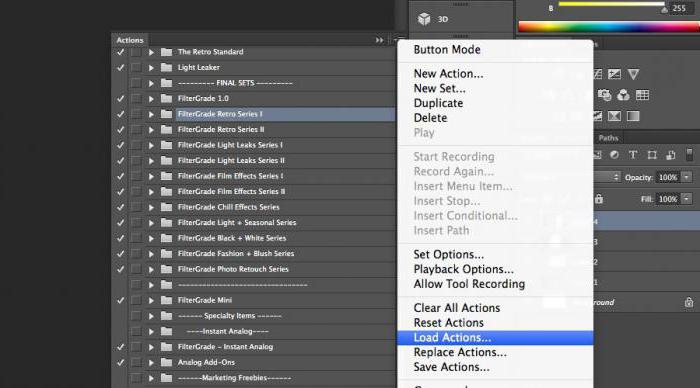Add a Vibrance adjustment layer
Image resolution: width=700 pixels, height=388 pixels.
tap(633, 74)
